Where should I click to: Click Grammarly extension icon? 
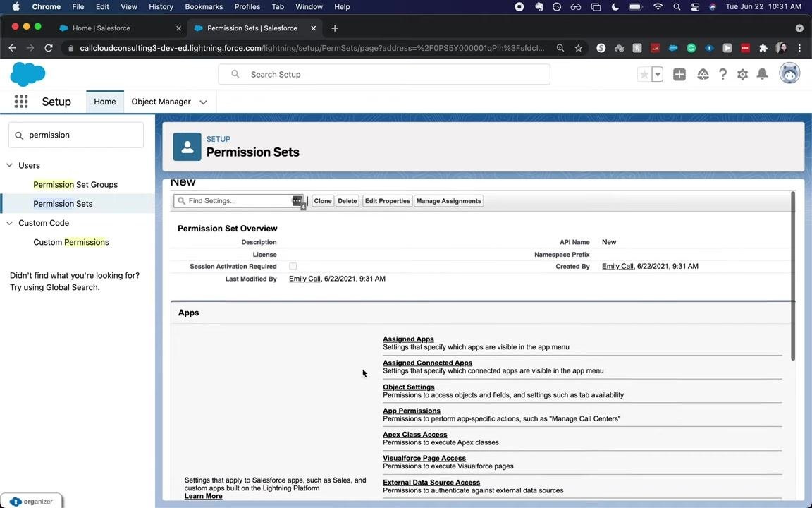click(691, 48)
